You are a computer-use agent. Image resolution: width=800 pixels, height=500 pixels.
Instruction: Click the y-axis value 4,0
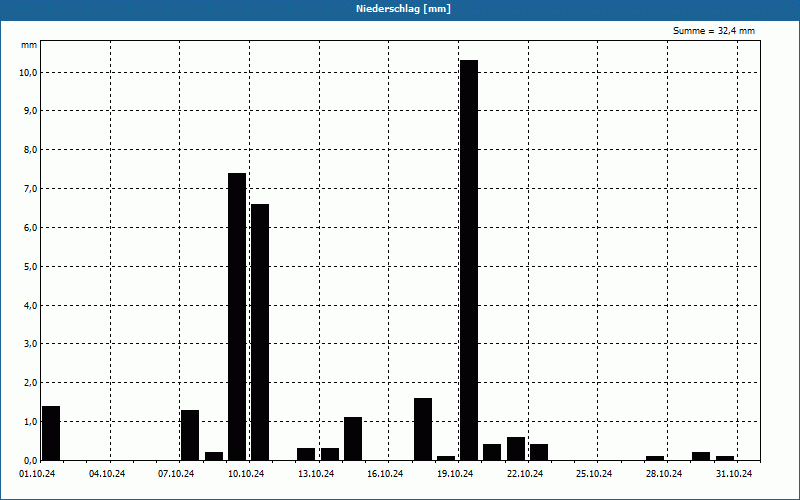[30, 305]
